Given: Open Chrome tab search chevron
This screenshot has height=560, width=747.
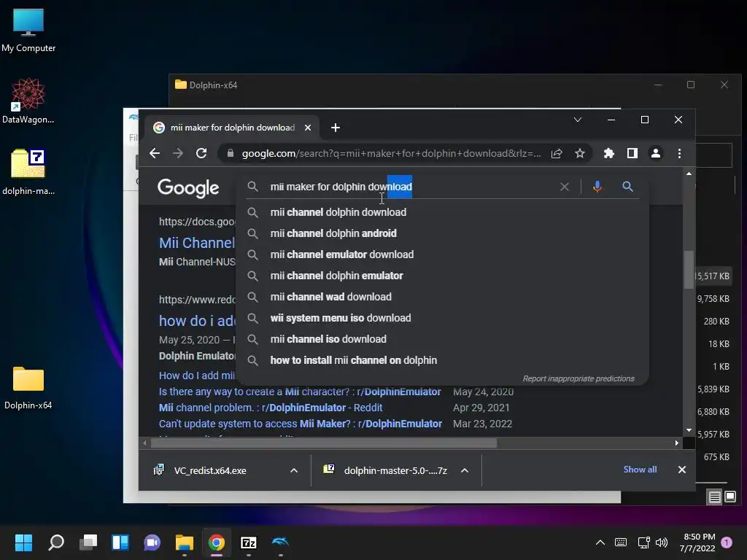Looking at the screenshot, I should pos(578,120).
